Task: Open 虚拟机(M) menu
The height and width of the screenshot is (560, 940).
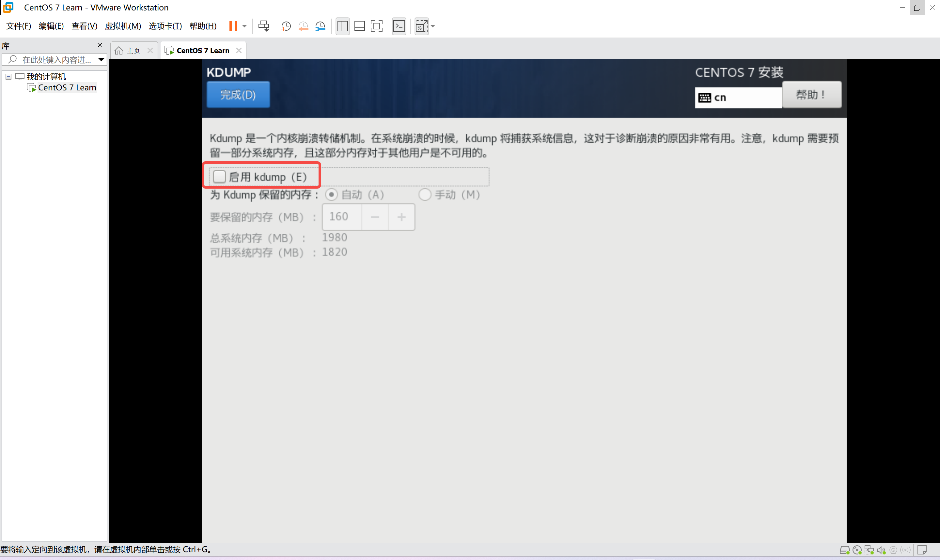Action: pyautogui.click(x=123, y=26)
